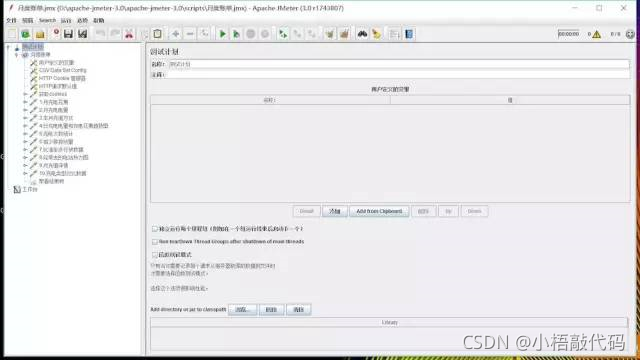Click Remote Stop All icon

[297, 34]
